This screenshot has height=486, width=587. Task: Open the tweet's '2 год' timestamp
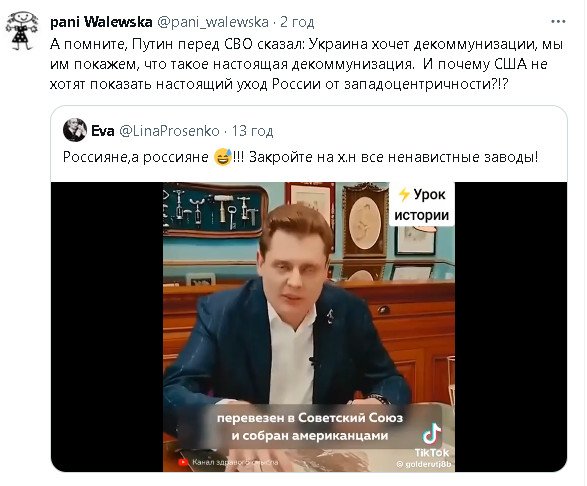pyautogui.click(x=297, y=22)
